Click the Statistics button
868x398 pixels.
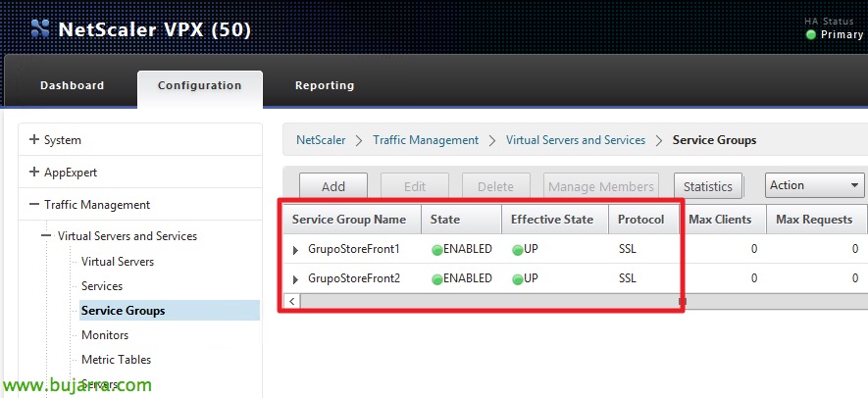click(708, 186)
